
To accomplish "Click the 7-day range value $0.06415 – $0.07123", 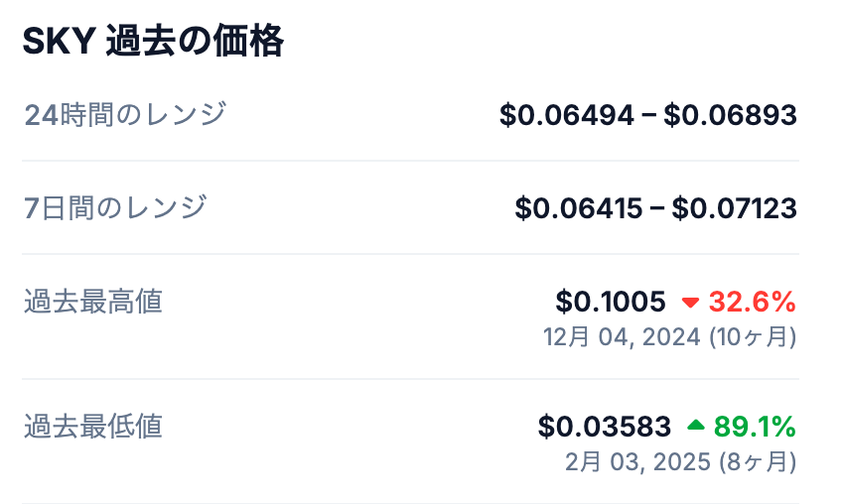I will (655, 208).
